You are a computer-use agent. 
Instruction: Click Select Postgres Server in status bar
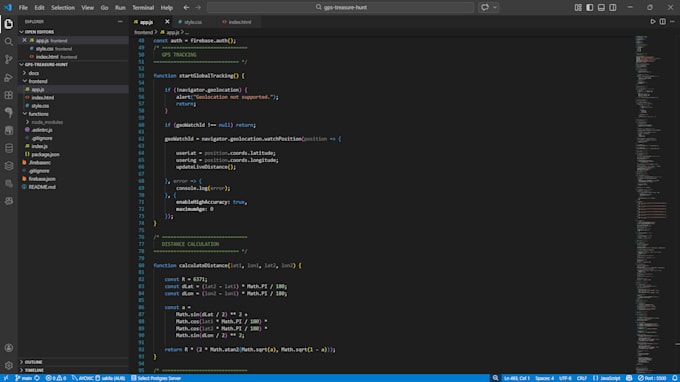156,378
